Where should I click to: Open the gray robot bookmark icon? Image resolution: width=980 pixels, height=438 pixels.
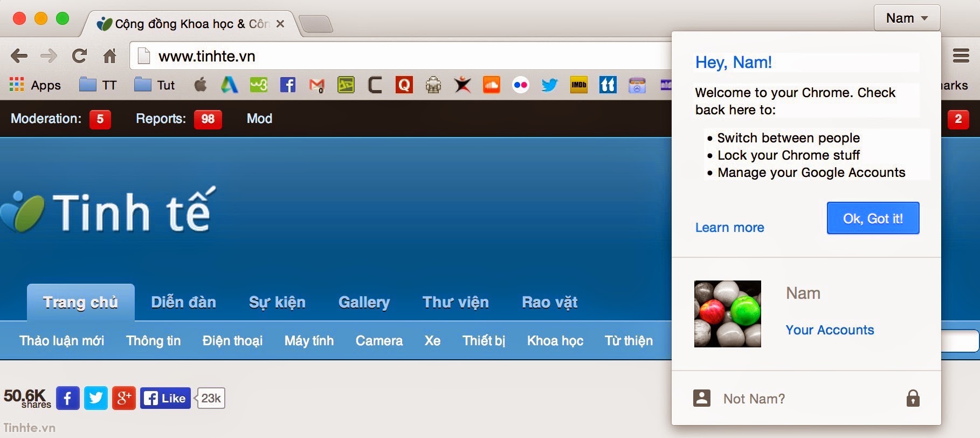pos(433,85)
